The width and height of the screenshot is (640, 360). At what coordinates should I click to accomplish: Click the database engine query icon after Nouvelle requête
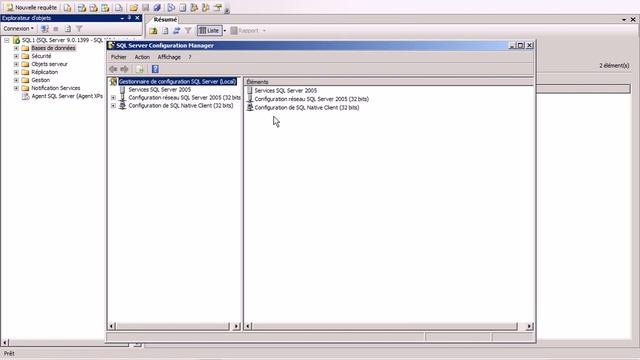point(67,7)
